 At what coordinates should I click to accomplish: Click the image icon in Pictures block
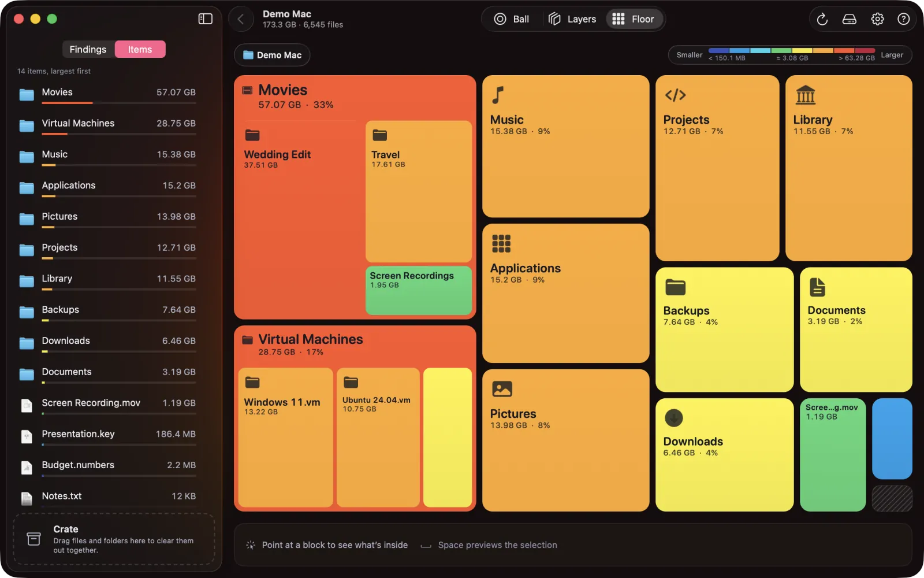click(x=502, y=389)
